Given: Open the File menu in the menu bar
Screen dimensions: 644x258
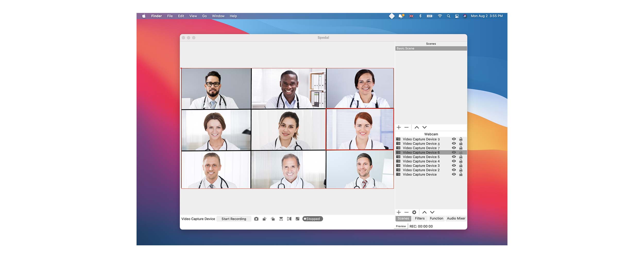Looking at the screenshot, I should [x=170, y=16].
